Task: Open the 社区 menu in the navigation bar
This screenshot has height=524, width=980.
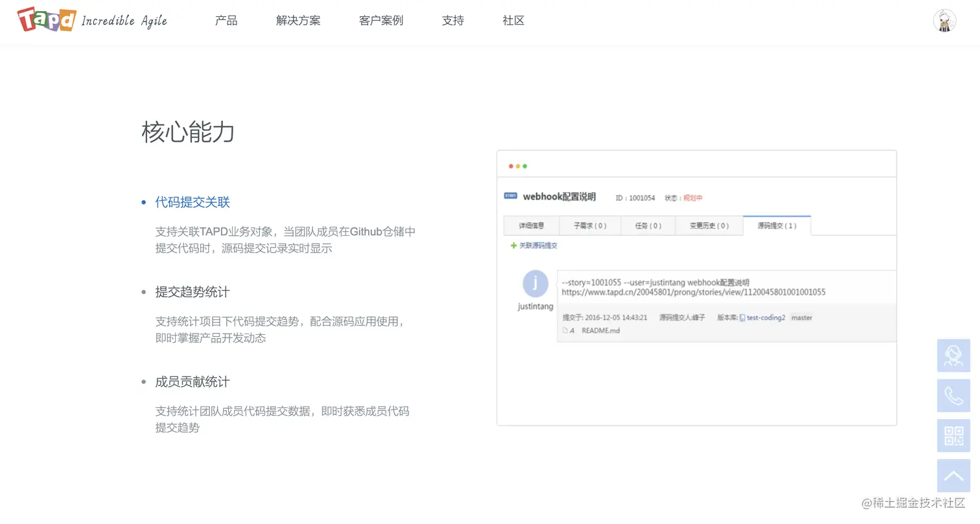Action: [x=513, y=20]
